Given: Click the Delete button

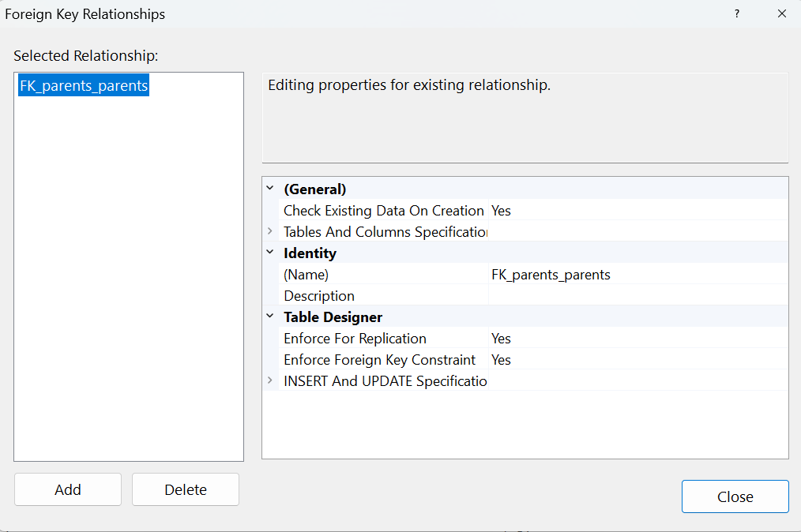Looking at the screenshot, I should point(186,489).
